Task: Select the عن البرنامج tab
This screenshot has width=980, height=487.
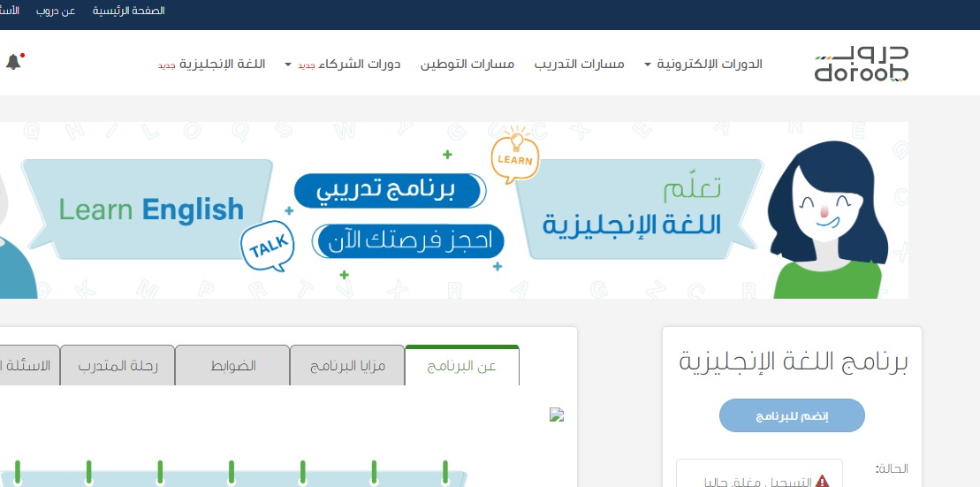Action: pyautogui.click(x=461, y=366)
